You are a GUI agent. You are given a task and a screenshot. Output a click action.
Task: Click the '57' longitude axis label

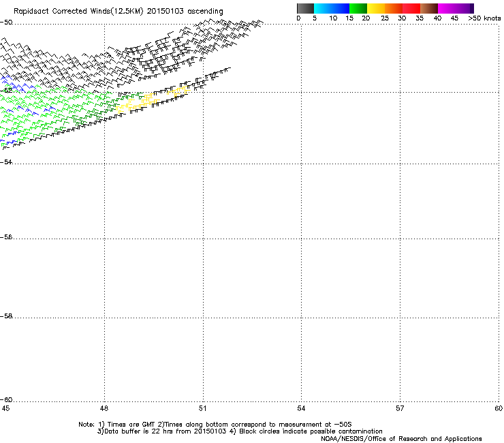400,408
